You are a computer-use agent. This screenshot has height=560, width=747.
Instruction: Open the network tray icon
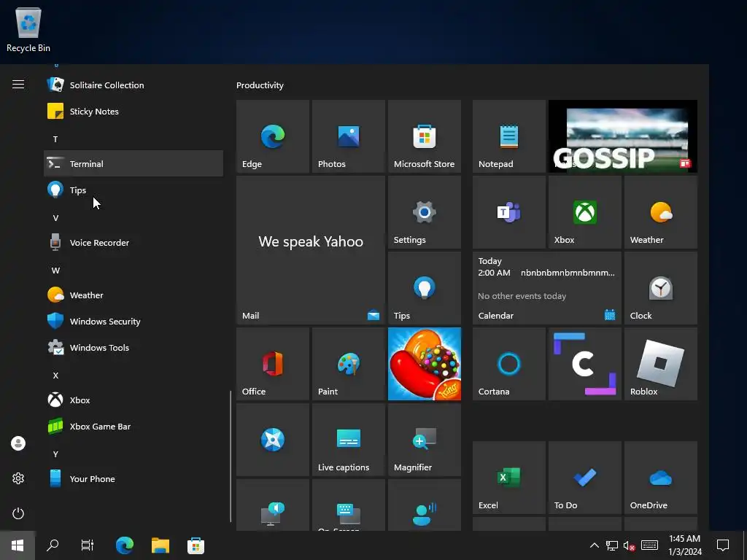click(612, 545)
